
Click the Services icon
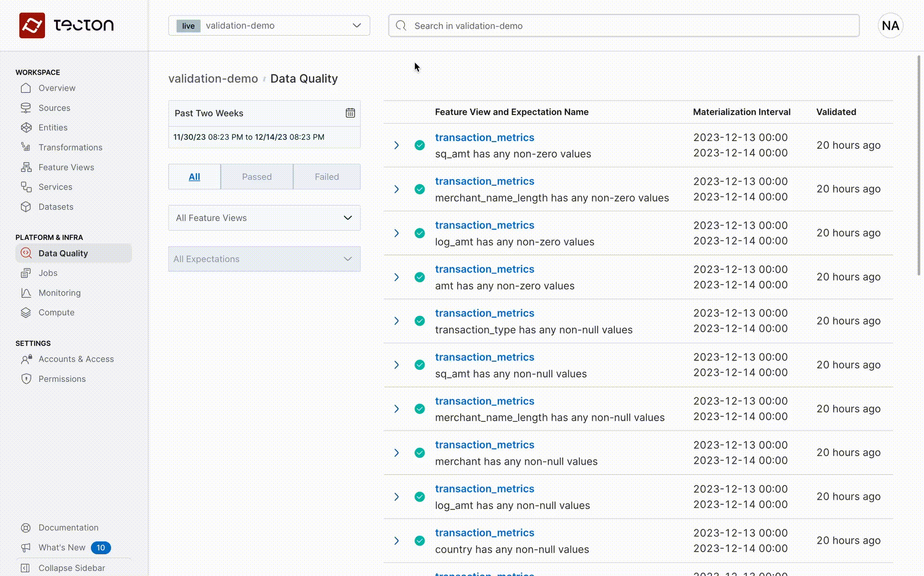26,187
